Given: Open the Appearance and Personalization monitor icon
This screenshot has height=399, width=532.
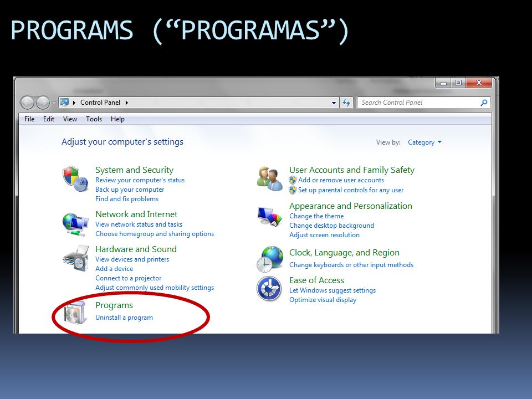Looking at the screenshot, I should pyautogui.click(x=270, y=217).
